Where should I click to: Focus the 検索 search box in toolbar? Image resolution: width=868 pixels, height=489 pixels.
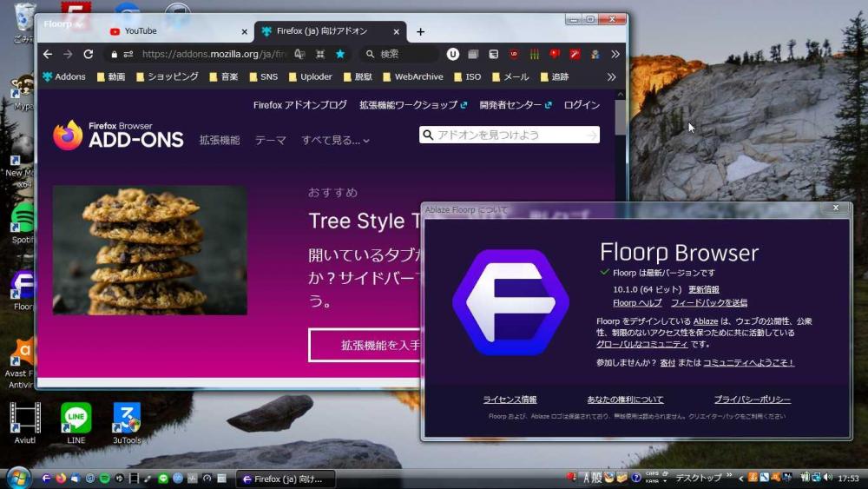point(398,54)
